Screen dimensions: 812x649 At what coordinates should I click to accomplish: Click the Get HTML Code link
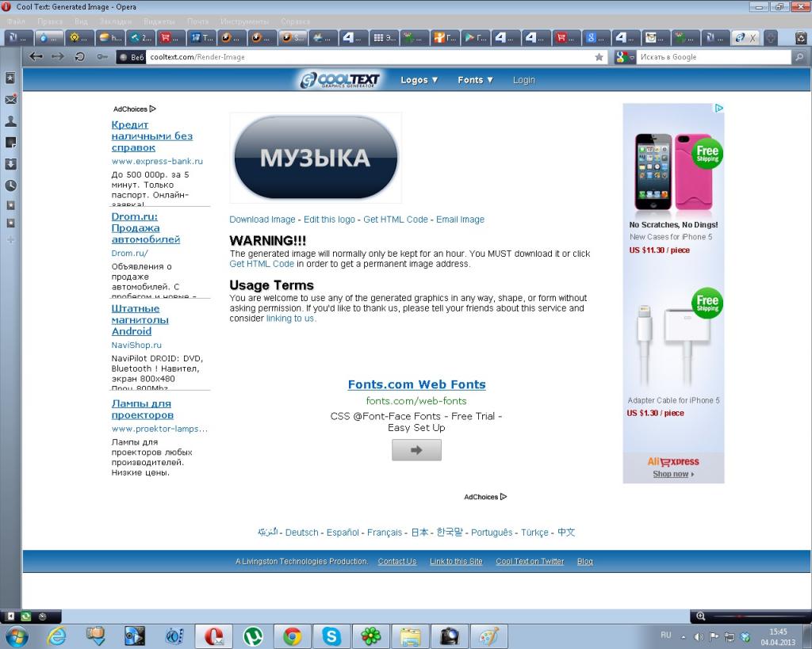[395, 220]
